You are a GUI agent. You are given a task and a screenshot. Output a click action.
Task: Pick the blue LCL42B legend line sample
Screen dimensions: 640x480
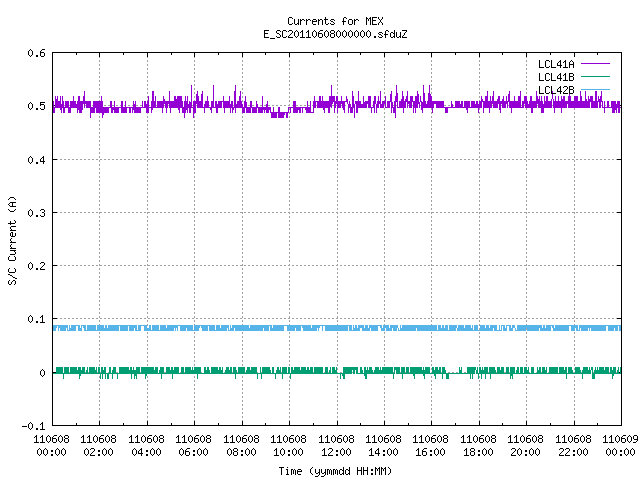tap(595, 89)
